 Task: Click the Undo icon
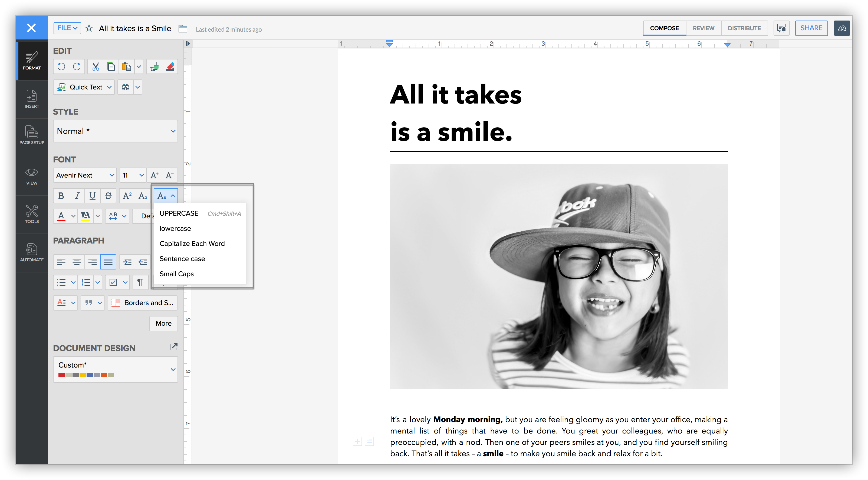61,67
